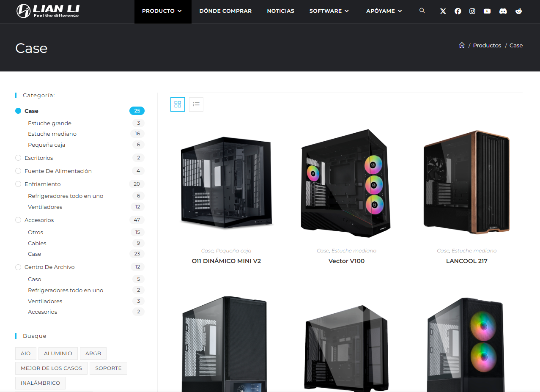Click the MEJOR DE LOS CASOS tag
540x392 pixels.
click(x=51, y=368)
